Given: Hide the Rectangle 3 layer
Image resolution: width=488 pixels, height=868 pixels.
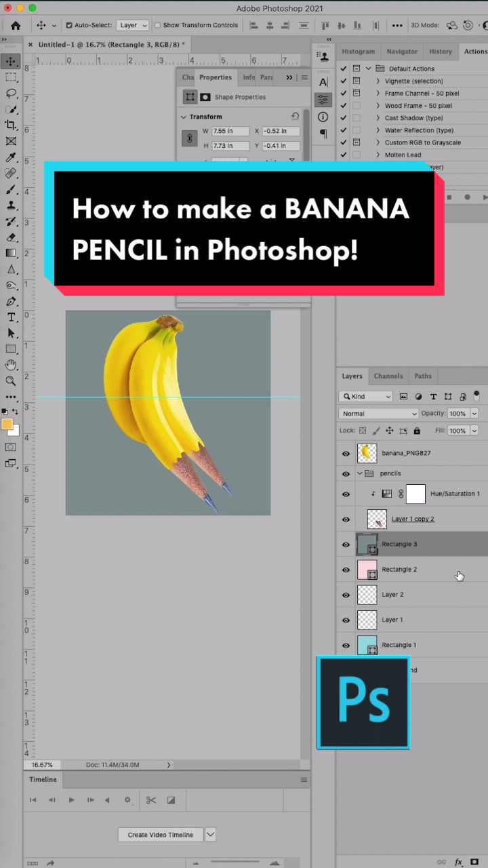Looking at the screenshot, I should [x=346, y=545].
